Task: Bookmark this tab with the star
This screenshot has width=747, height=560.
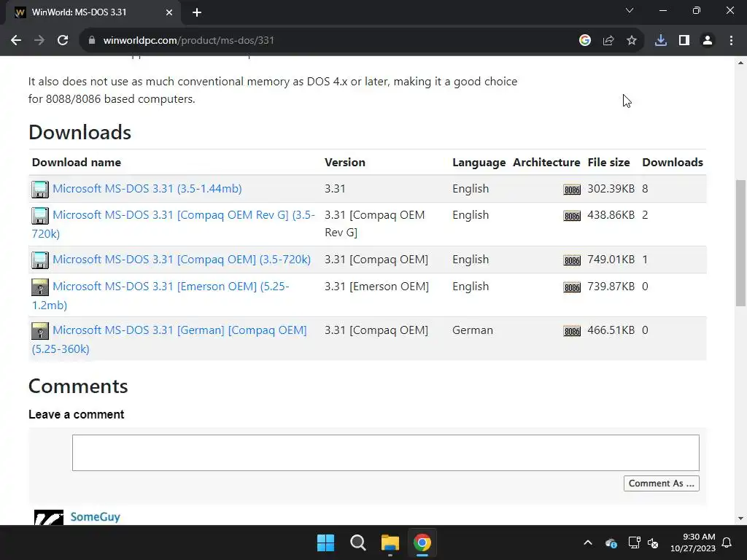Action: pyautogui.click(x=632, y=41)
